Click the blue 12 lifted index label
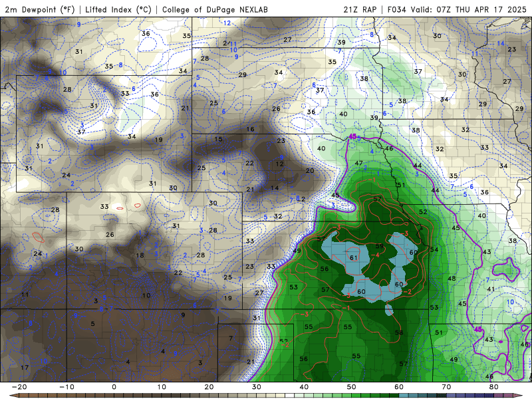The height and width of the screenshot is (399, 532). [x=227, y=23]
